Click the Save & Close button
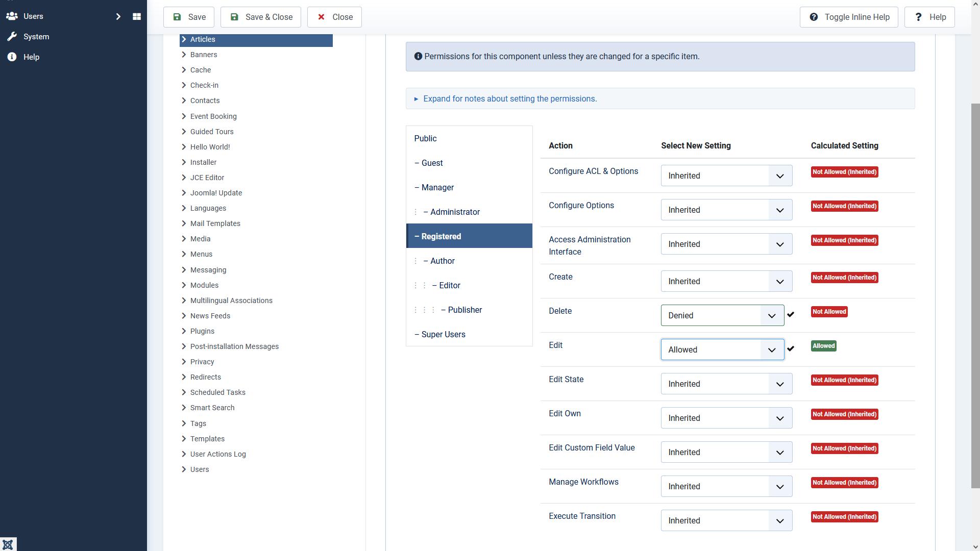Screen dimensions: 980x551 coord(261,17)
